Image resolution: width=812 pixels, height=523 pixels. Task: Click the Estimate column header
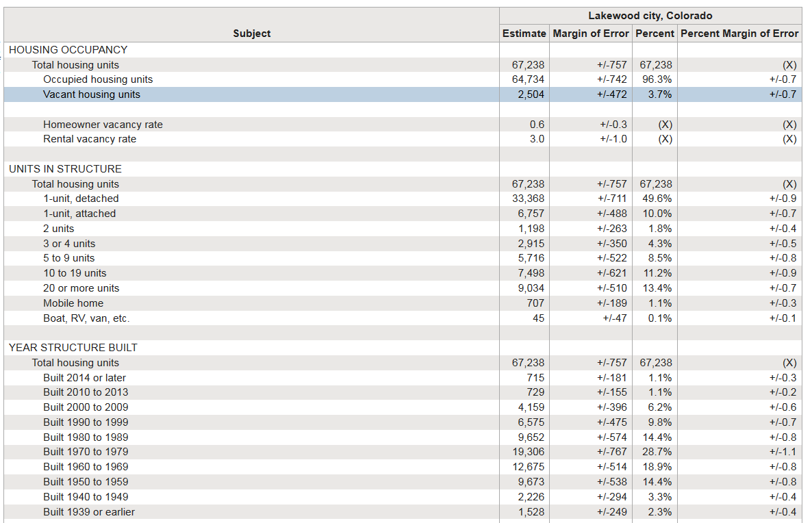[524, 34]
